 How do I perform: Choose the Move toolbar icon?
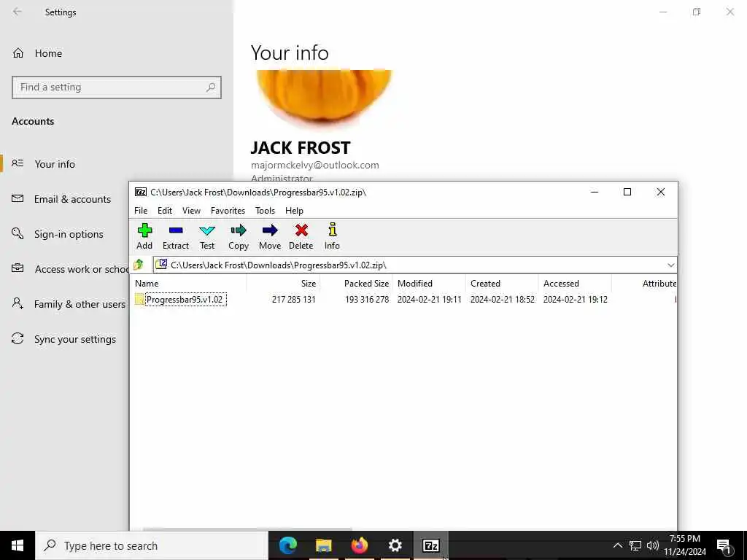270,237
